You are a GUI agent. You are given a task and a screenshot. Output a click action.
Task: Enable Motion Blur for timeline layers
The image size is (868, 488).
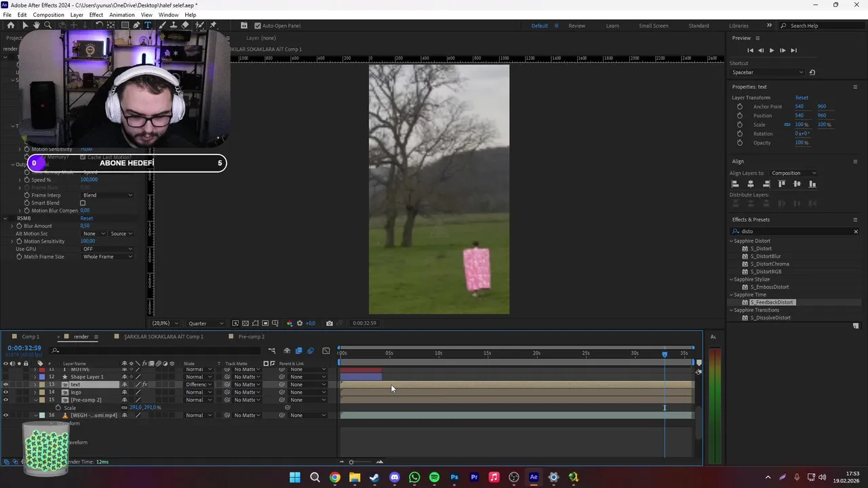(311, 350)
